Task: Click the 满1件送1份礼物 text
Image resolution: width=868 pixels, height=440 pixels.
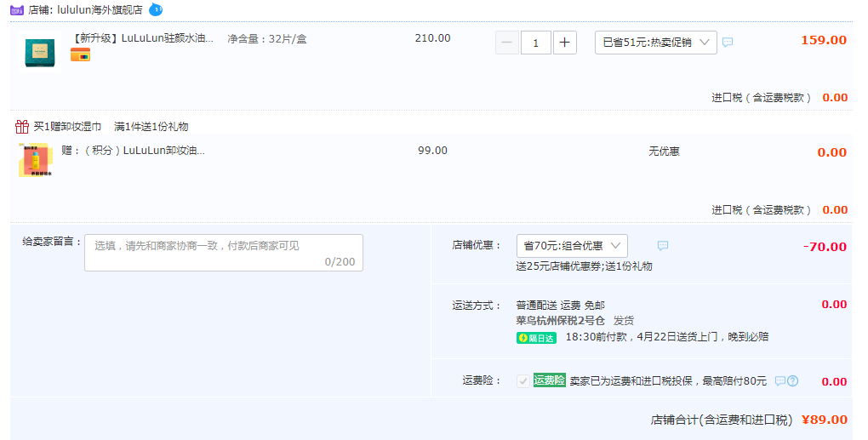Action: 151,127
